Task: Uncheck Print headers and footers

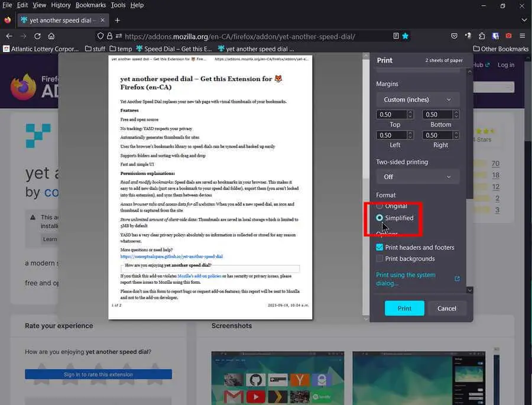Action: tap(379, 247)
